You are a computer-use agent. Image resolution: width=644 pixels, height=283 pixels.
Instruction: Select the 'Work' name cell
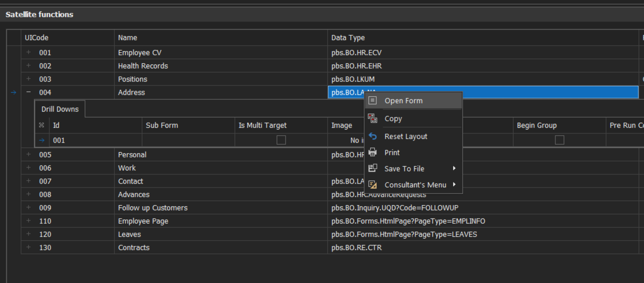[221, 168]
